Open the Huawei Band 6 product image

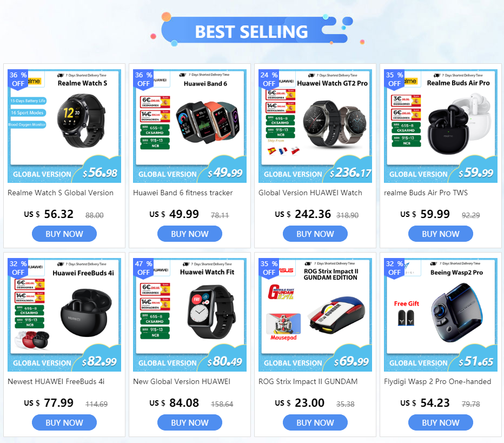pos(190,126)
